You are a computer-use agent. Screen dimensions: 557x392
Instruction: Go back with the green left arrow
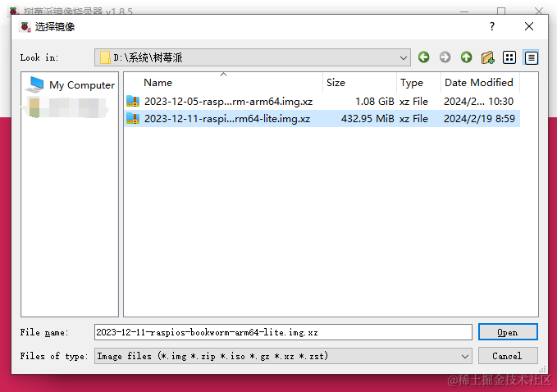(x=423, y=57)
